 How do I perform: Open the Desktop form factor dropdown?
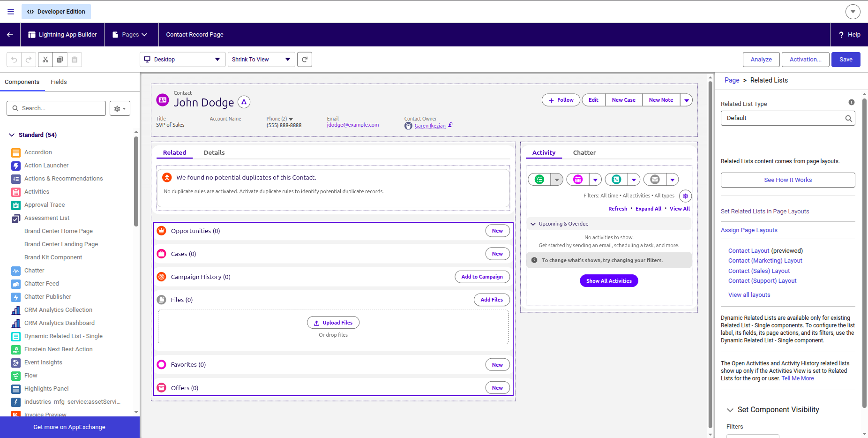[x=183, y=60]
